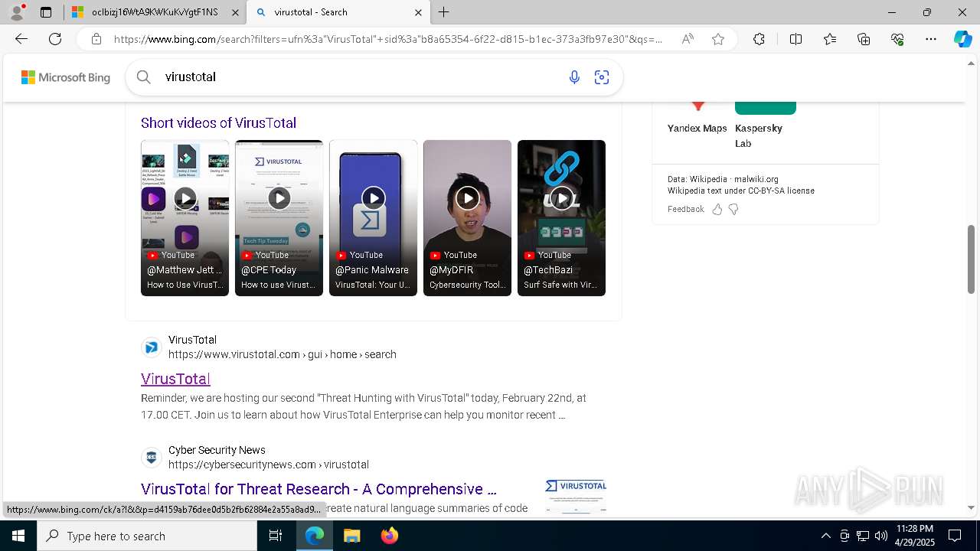Click the Cyber Security News favicon
The image size is (980, 551).
(x=152, y=458)
